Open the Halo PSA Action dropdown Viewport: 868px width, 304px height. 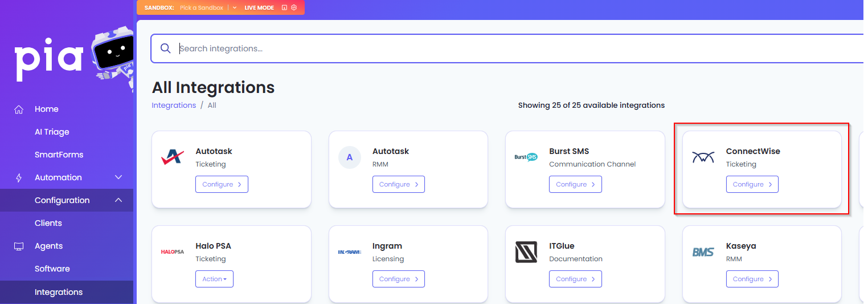(x=214, y=279)
